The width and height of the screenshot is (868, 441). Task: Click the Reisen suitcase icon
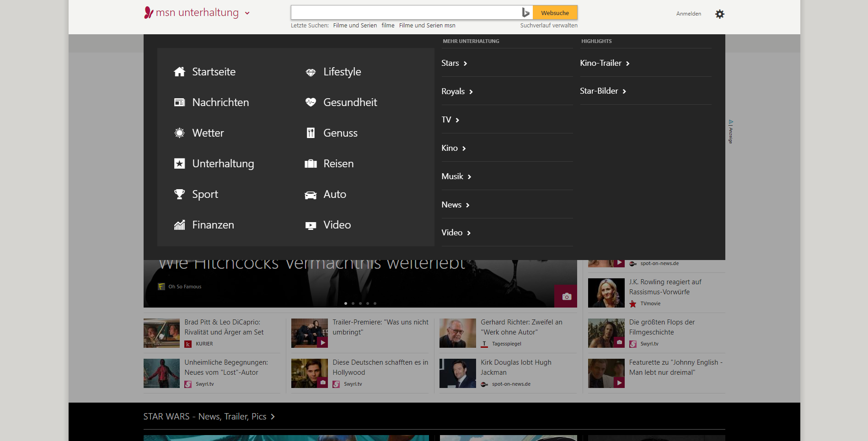(x=311, y=164)
